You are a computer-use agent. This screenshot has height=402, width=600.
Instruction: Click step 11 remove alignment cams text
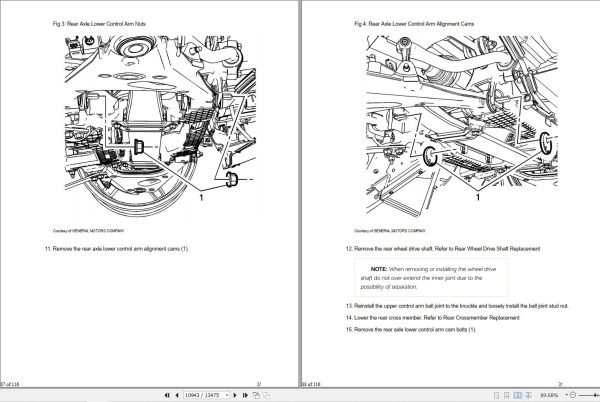(117, 249)
